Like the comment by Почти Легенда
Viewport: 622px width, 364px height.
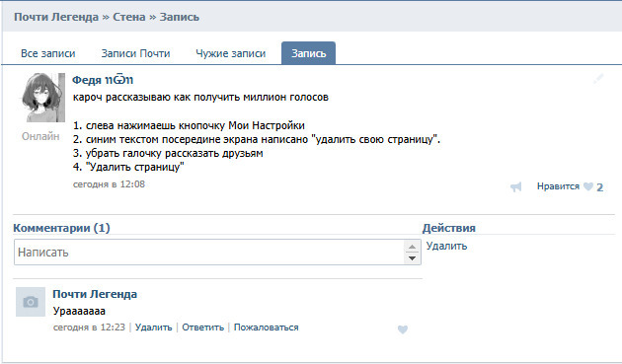(403, 329)
